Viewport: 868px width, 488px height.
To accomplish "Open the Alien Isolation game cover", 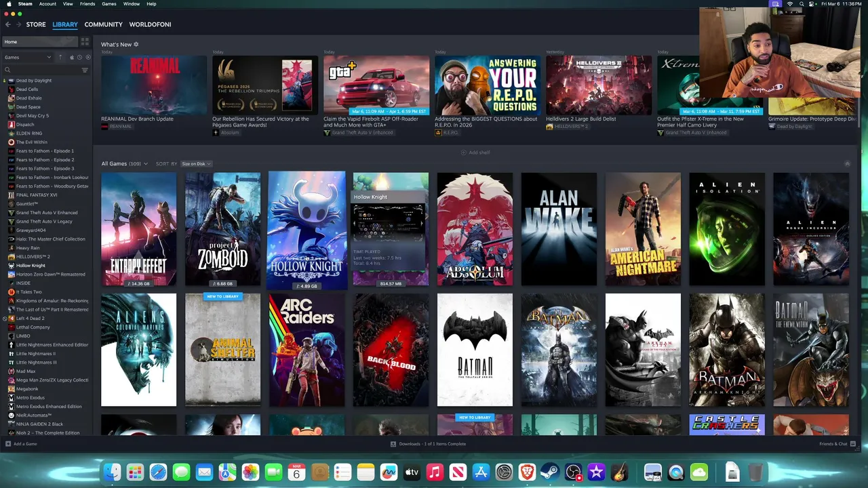I will (727, 229).
